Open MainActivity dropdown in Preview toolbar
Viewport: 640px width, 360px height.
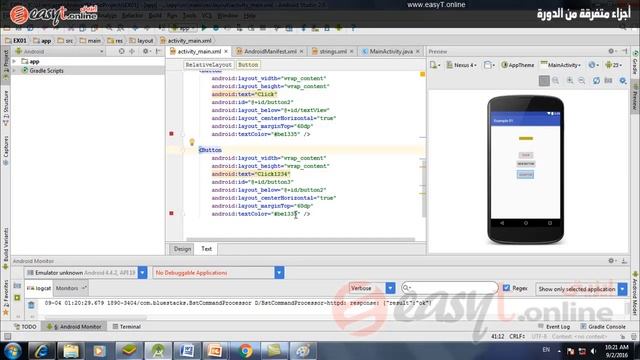click(x=561, y=65)
